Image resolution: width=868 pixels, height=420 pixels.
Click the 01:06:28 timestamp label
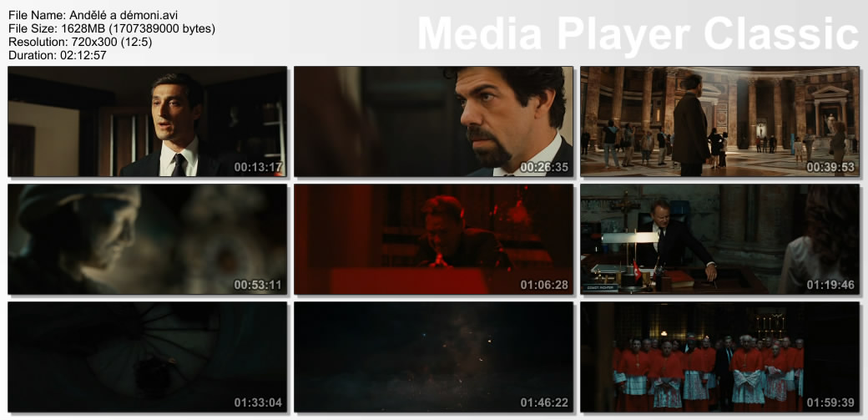tap(544, 285)
